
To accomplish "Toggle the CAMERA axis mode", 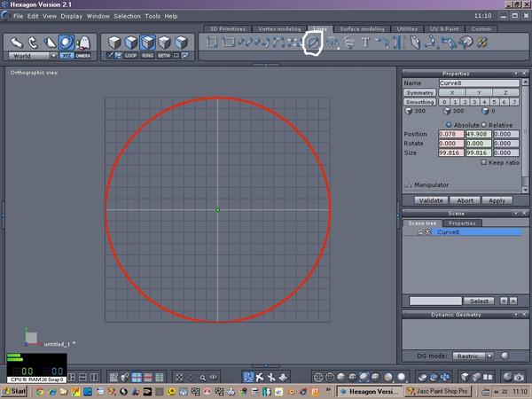I will pyautogui.click(x=83, y=56).
